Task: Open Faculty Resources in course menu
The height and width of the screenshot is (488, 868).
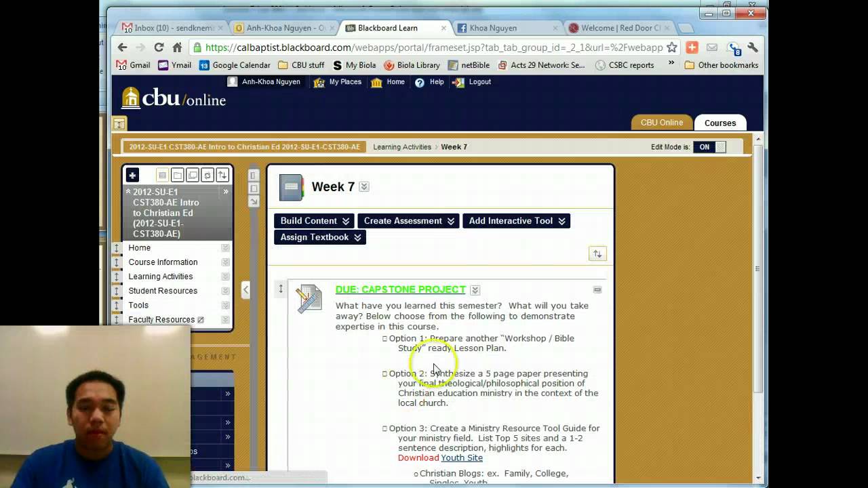Action: [x=161, y=320]
